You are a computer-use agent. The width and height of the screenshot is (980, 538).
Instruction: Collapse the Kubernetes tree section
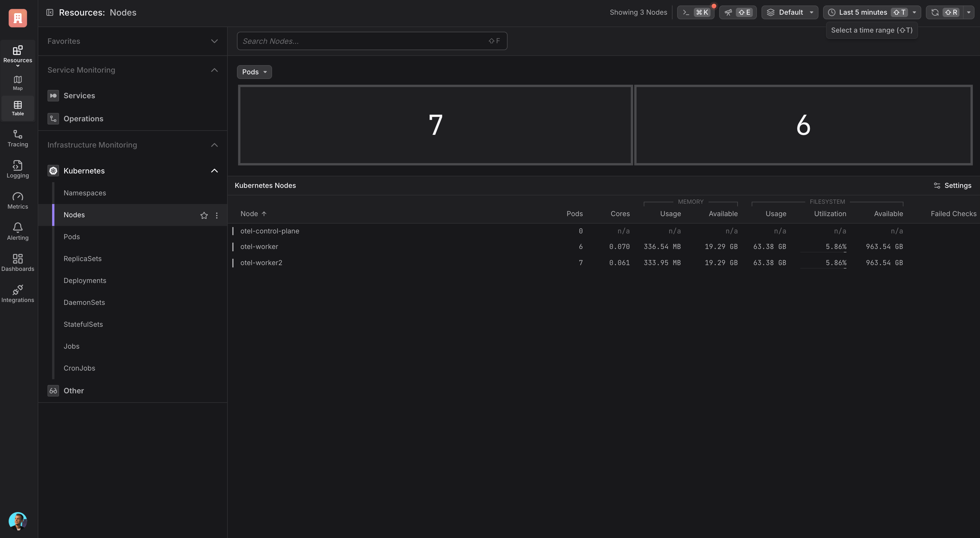click(214, 171)
